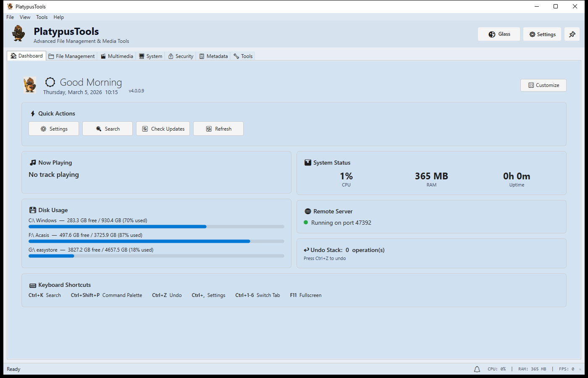Click the green Remote Server status dot

(306, 223)
